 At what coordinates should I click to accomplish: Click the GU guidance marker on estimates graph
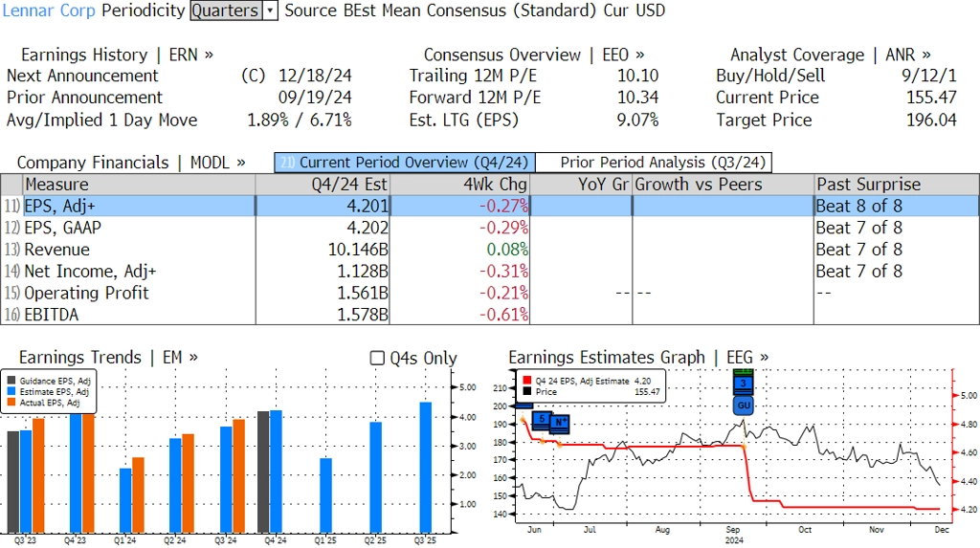click(743, 405)
